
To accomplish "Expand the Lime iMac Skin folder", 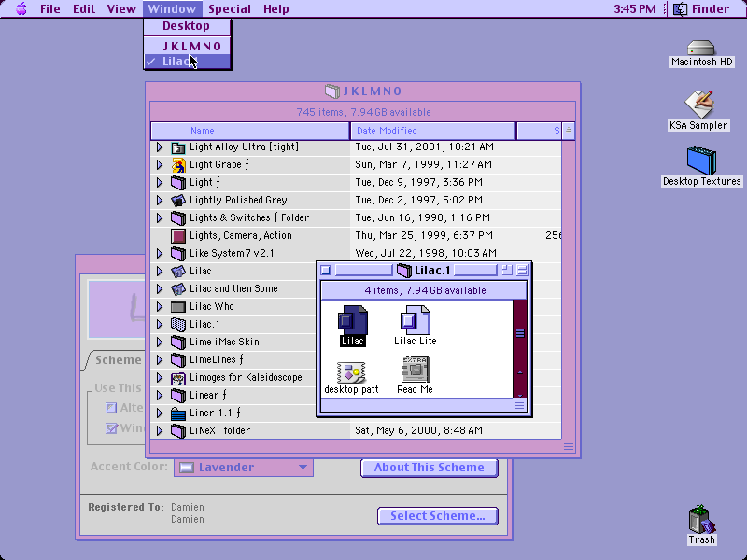I will 160,342.
